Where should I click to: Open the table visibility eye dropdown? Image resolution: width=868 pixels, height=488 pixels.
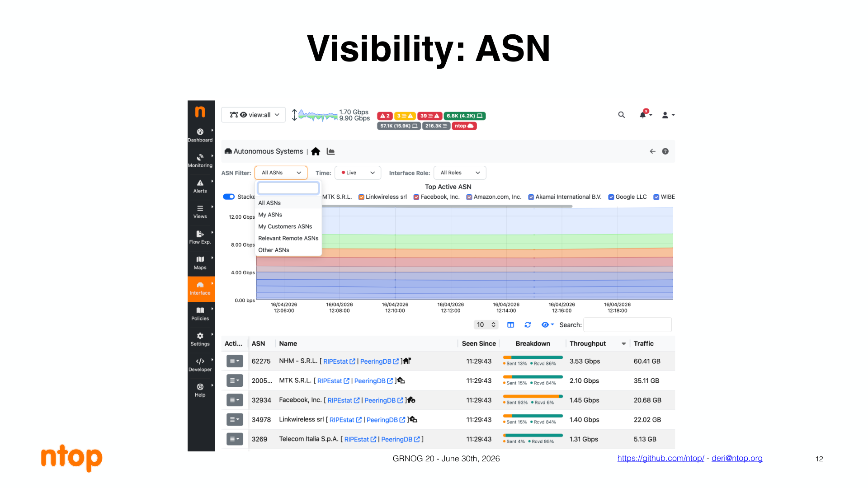[x=547, y=324]
